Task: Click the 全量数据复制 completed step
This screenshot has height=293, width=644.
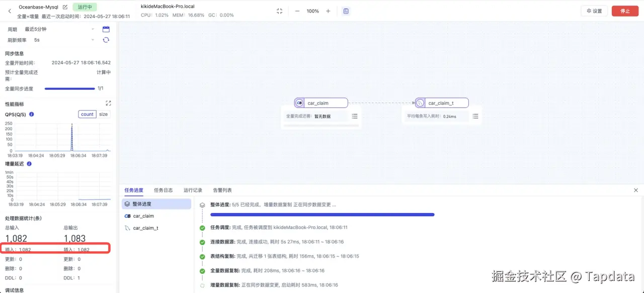Action: (267, 270)
